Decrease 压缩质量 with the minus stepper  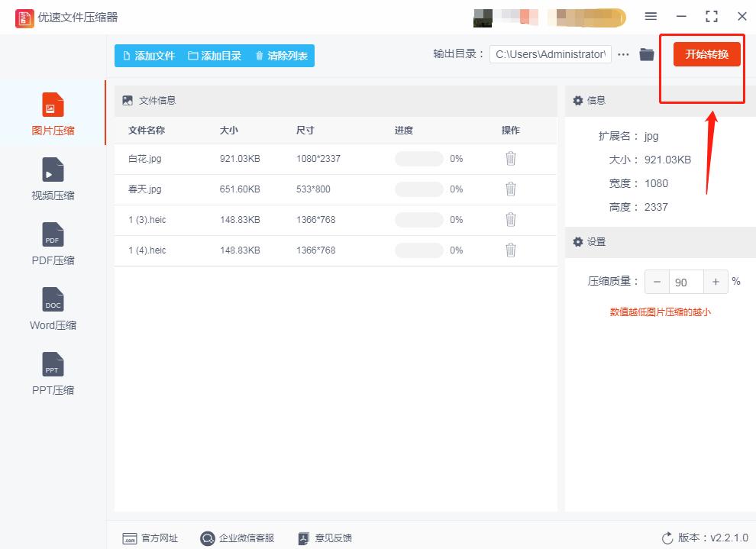click(x=657, y=282)
